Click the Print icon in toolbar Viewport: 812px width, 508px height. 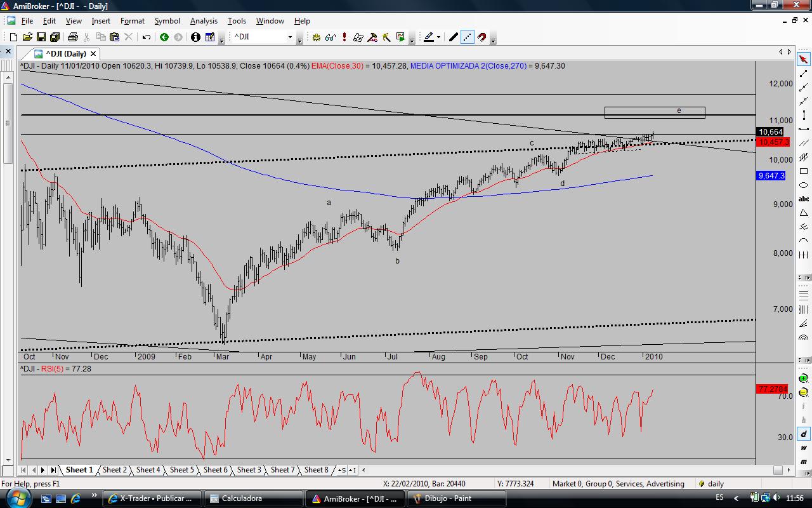(x=73, y=37)
